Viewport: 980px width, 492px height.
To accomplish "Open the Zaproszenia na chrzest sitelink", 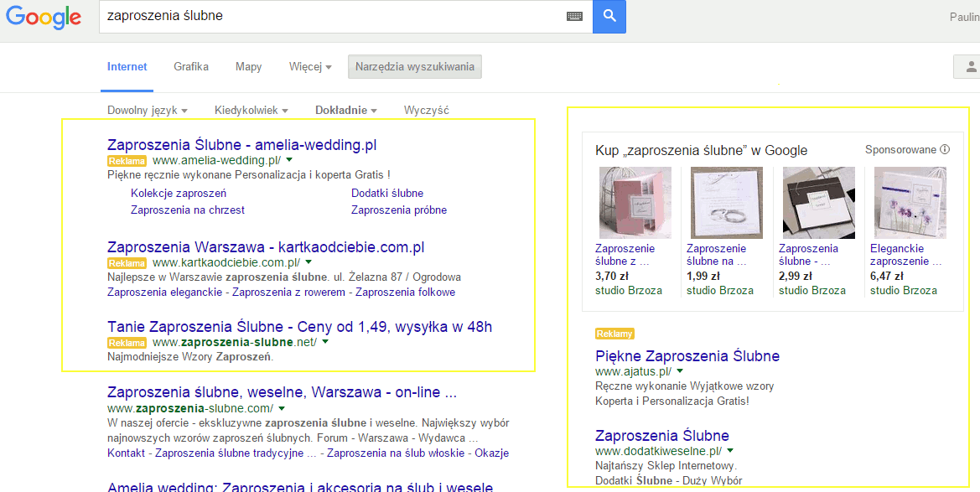I will (x=188, y=210).
